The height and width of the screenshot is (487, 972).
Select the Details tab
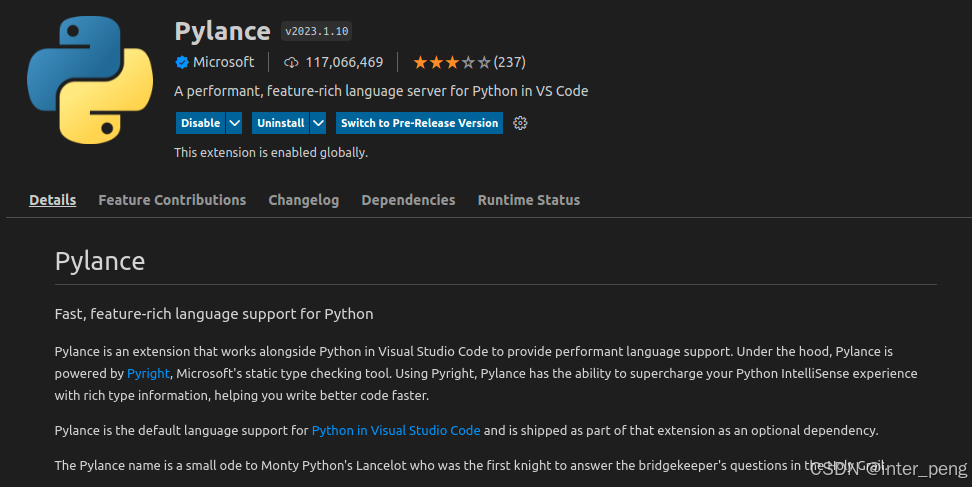[x=53, y=200]
